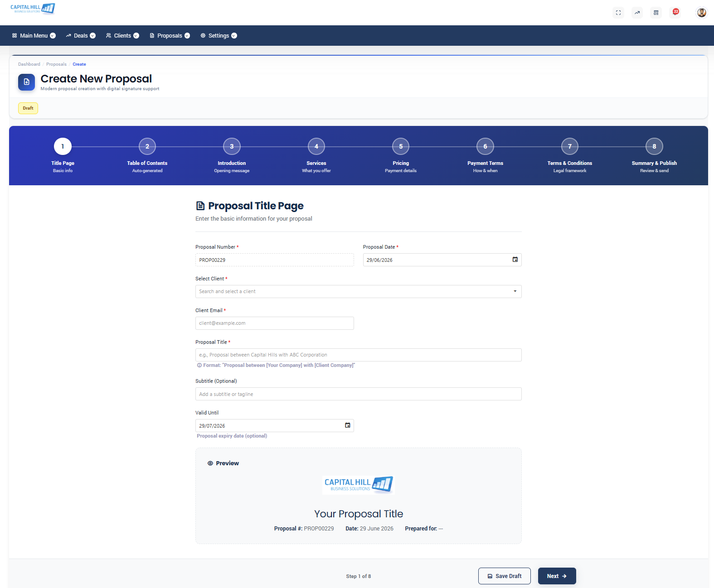Viewport: 714px width, 588px height.
Task: Click the proposal document icon beside page title
Action: [x=27, y=82]
